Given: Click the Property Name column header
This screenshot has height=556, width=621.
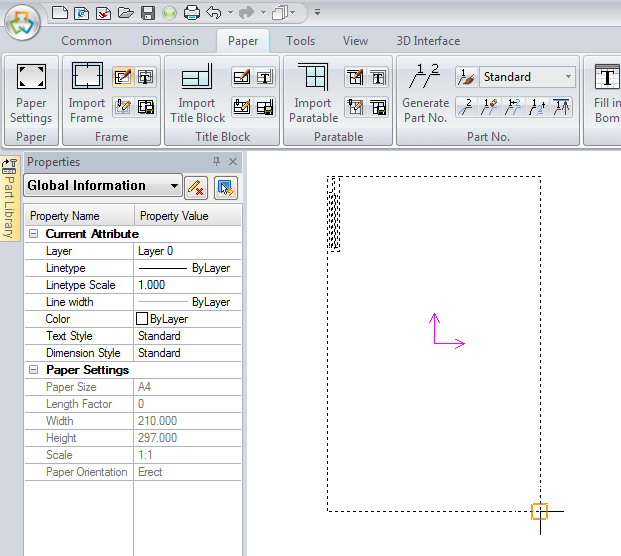Looking at the screenshot, I should point(79,216).
